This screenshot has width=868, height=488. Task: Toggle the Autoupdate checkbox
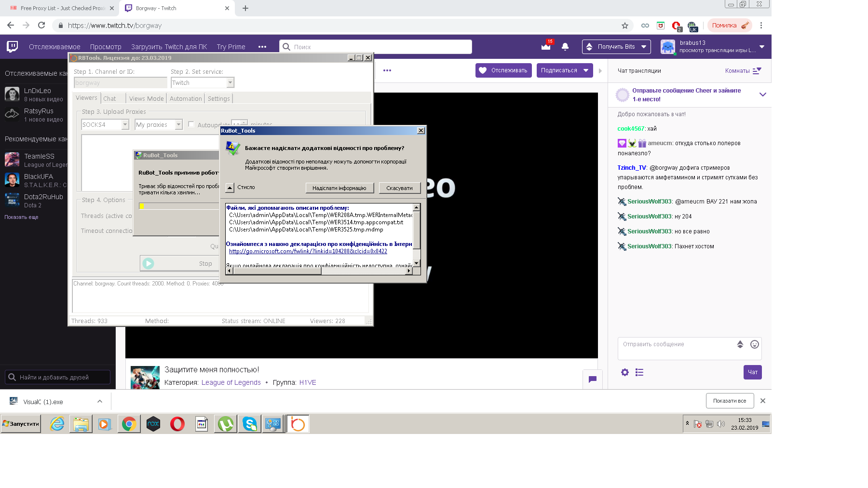click(191, 124)
